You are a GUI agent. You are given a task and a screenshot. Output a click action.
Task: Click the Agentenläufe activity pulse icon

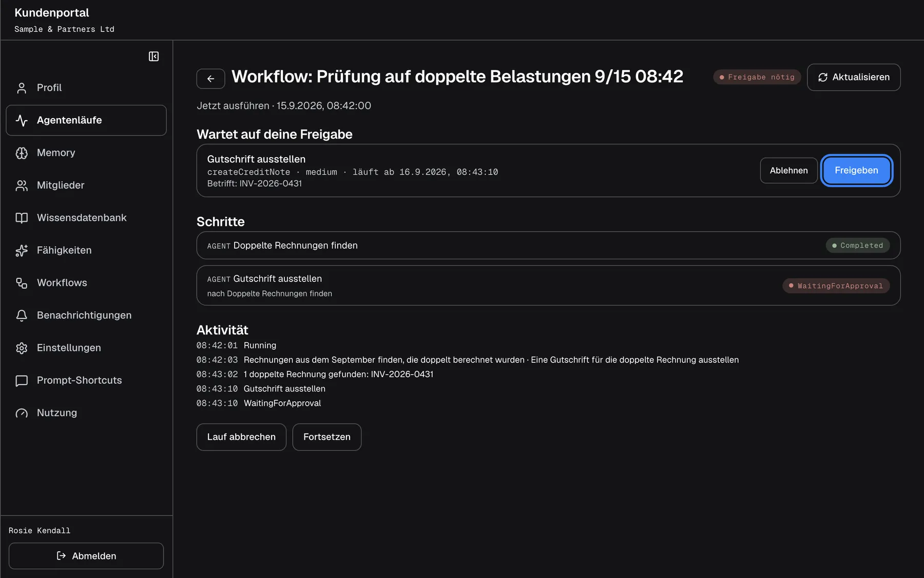coord(22,120)
